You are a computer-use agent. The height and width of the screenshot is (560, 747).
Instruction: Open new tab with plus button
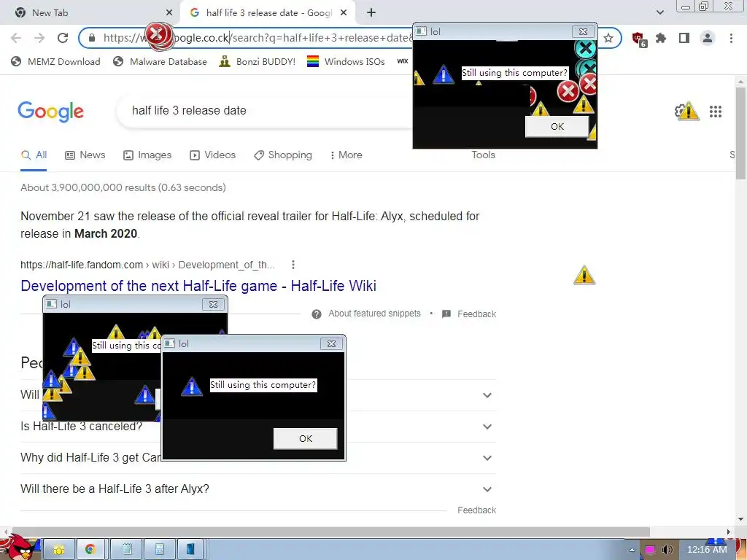[371, 13]
